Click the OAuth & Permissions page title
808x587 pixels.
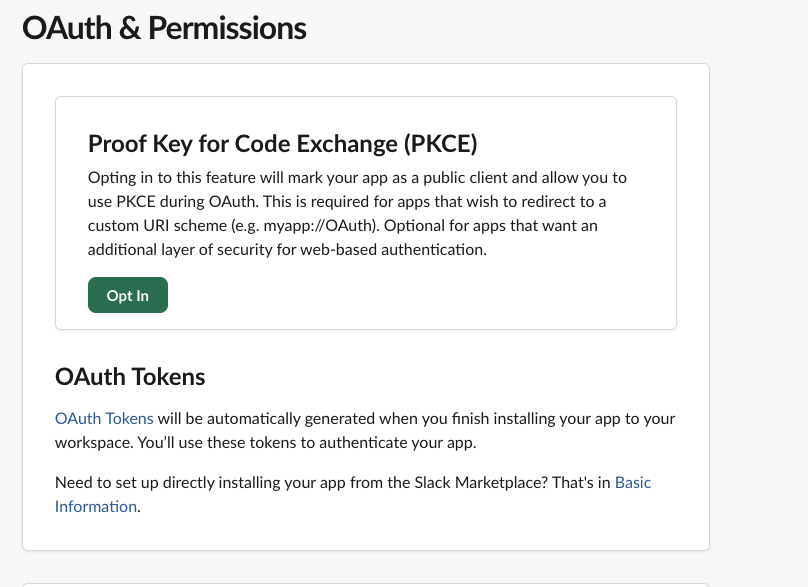(164, 28)
